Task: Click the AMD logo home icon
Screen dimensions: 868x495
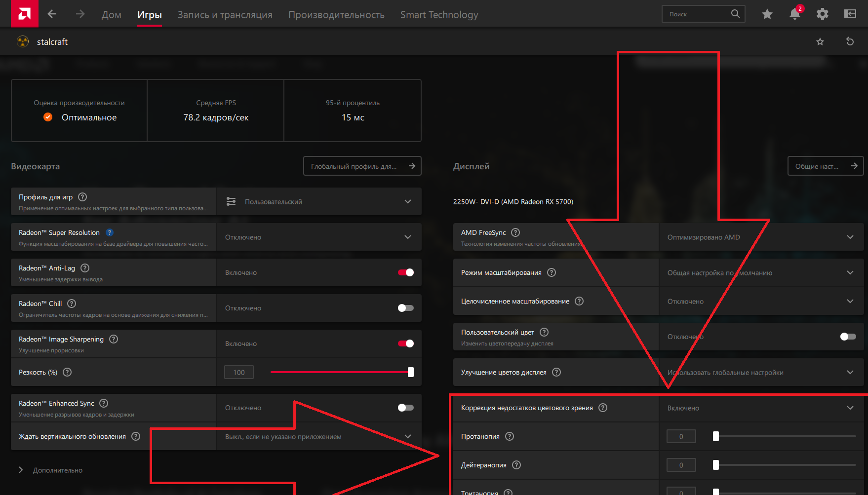Action: pos(24,13)
